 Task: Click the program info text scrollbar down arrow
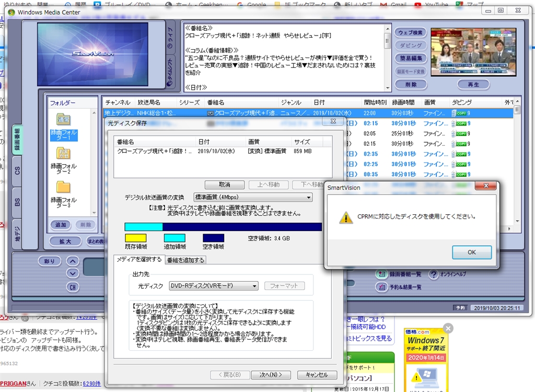pyautogui.click(x=387, y=88)
